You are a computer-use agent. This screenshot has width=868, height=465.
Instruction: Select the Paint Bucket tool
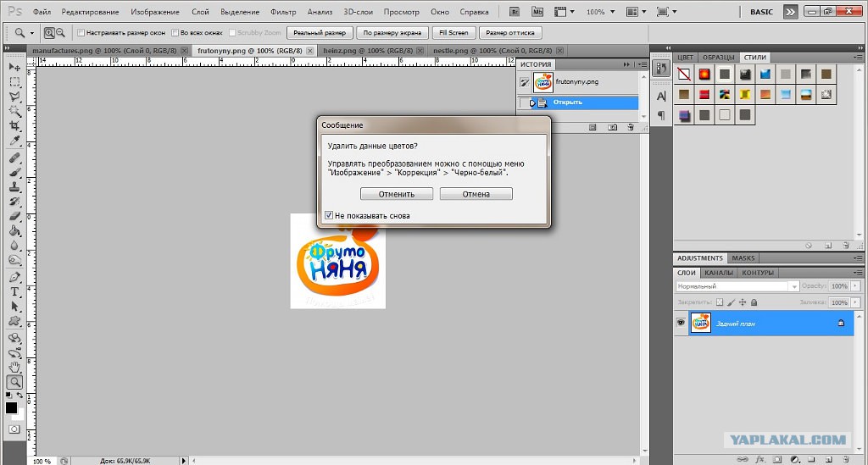point(14,231)
